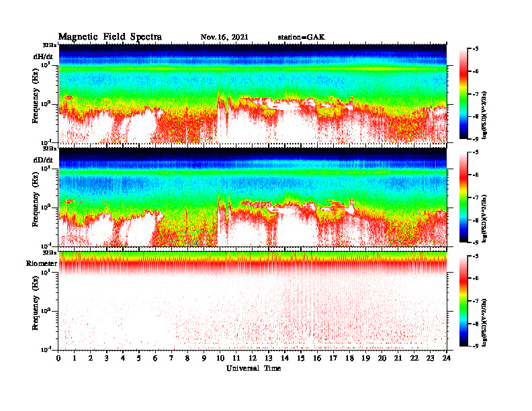This screenshot has width=532, height=411.
Task: Click the "-7" value on dD/dt color scale
Action: 476,197
